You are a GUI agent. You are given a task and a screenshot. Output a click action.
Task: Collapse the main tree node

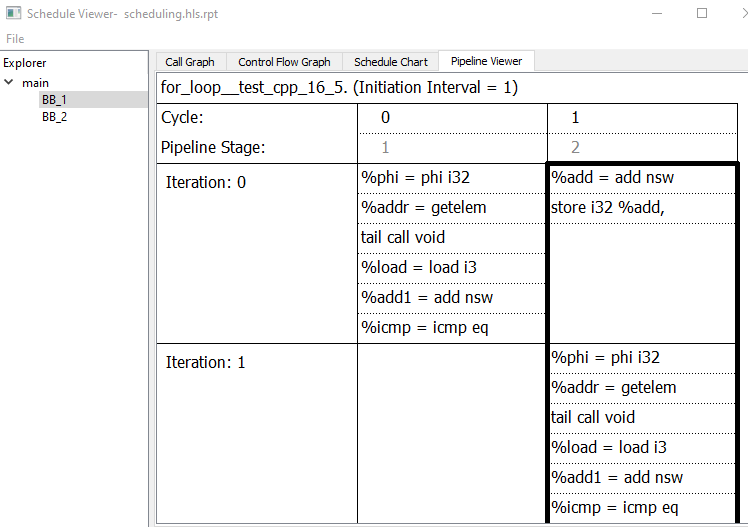coord(9,82)
